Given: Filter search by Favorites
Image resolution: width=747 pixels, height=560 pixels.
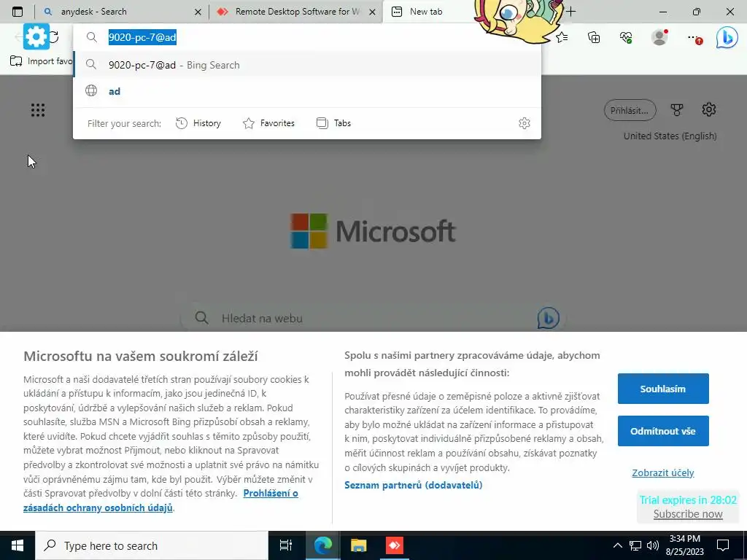Looking at the screenshot, I should click(x=268, y=123).
